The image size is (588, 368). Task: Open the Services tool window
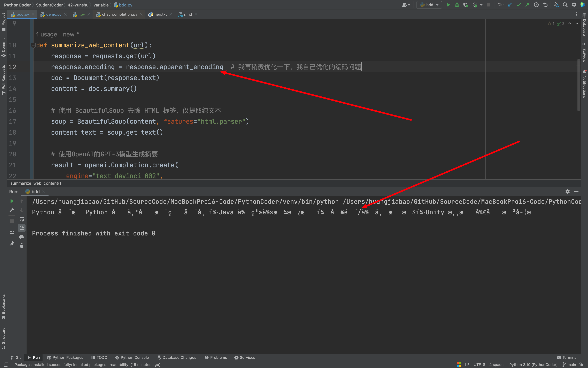[245, 357]
